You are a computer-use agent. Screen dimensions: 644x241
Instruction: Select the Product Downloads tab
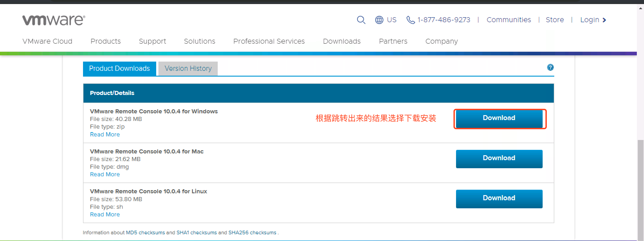pos(119,69)
